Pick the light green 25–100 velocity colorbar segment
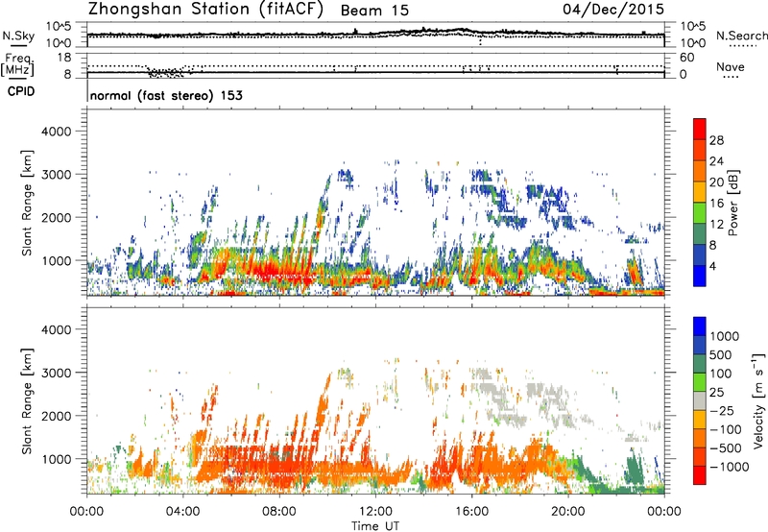 [700, 382]
